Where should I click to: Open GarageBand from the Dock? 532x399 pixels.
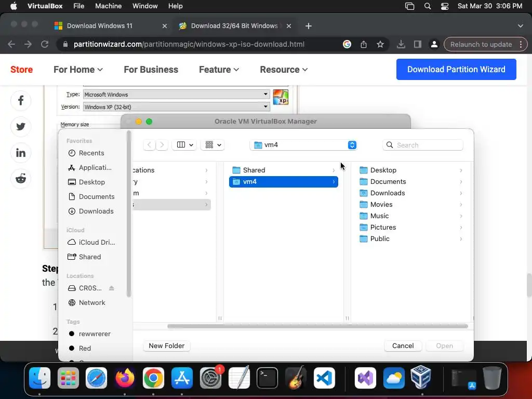296,378
